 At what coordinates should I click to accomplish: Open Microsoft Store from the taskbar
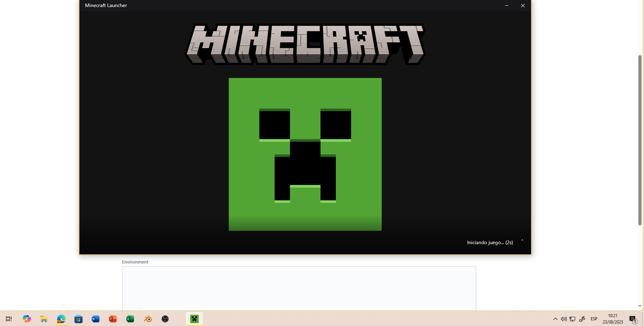coord(78,319)
